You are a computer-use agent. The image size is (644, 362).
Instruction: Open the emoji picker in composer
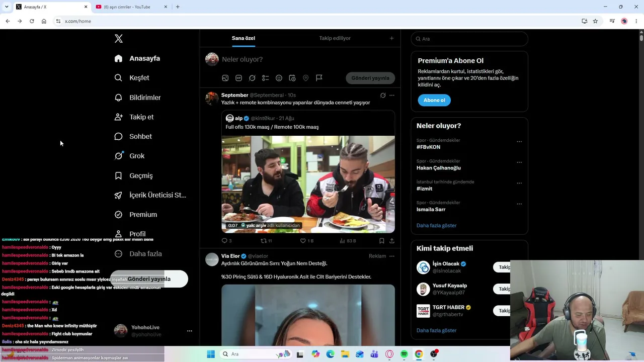279,78
